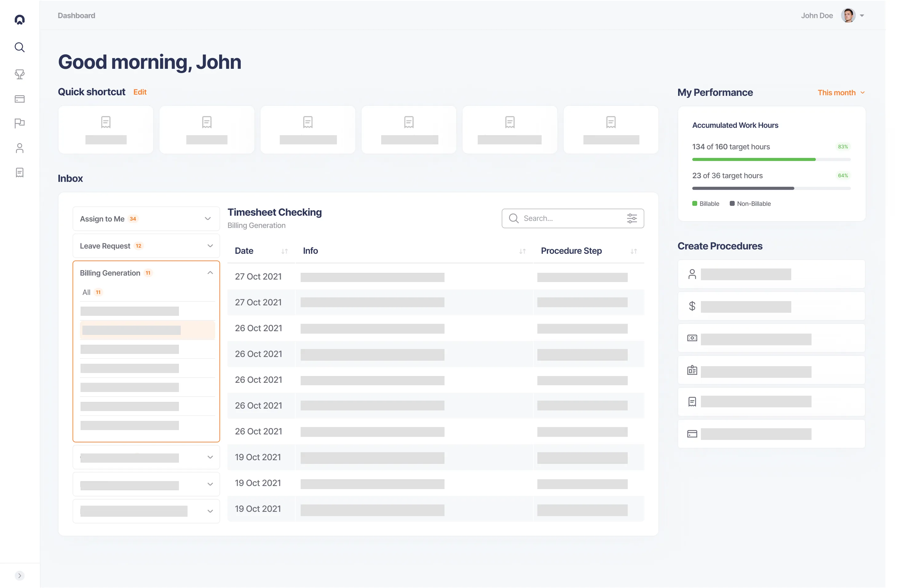Click the ID badge icon in Create Procedures
This screenshot has height=588, width=897.
692,370
